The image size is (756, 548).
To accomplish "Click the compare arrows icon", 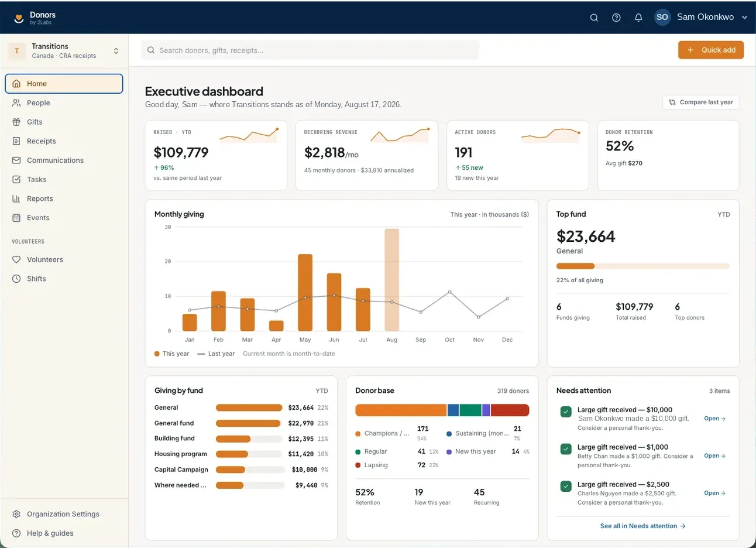I will tap(672, 102).
